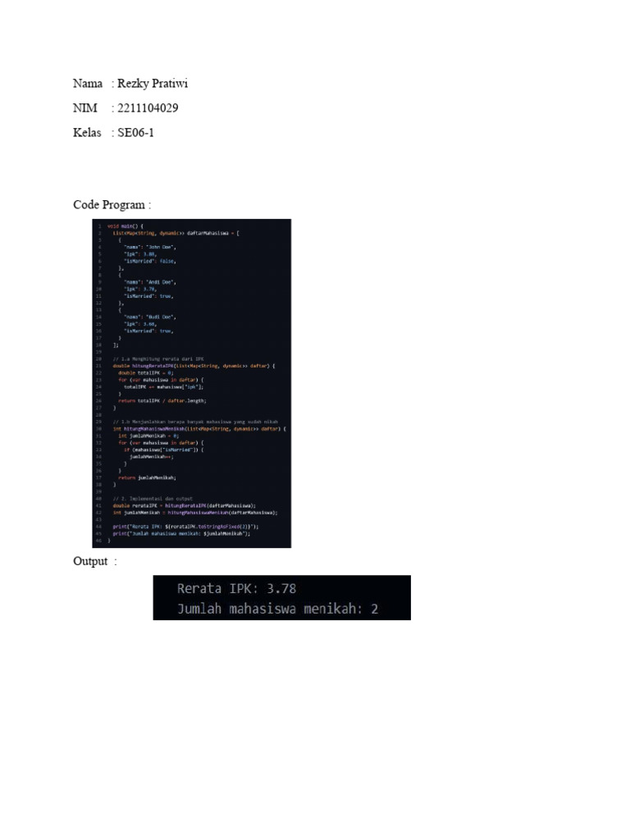Click the return totalIPK / daftar.length line
Viewport: 630px width, 840px height.
162,400
